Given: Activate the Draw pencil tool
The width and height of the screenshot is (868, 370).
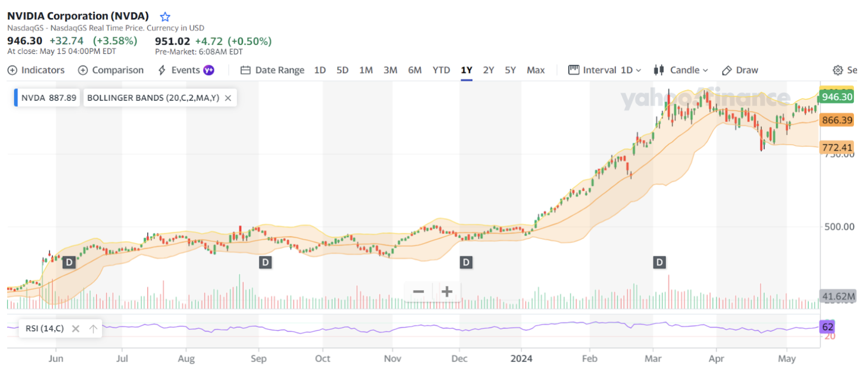Looking at the screenshot, I should (x=740, y=70).
